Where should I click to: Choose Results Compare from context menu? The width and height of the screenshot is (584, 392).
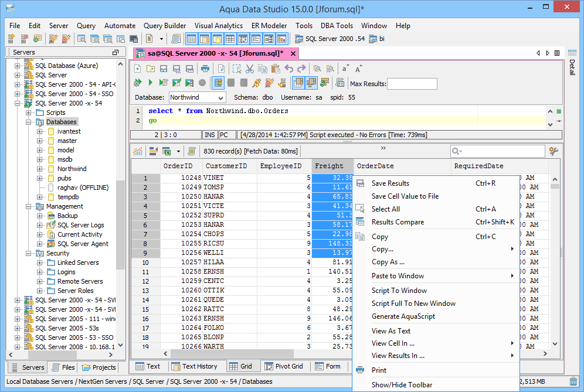point(436,222)
